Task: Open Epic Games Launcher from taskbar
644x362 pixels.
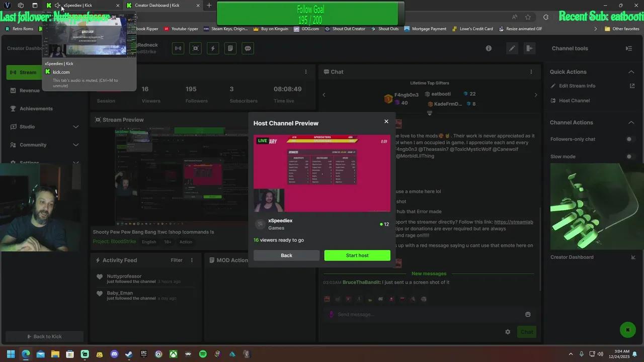Action: click(x=144, y=354)
